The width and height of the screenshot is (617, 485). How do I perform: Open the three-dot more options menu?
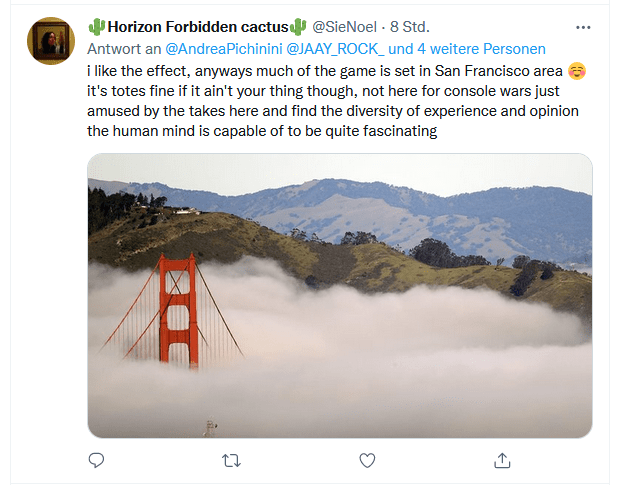[583, 26]
